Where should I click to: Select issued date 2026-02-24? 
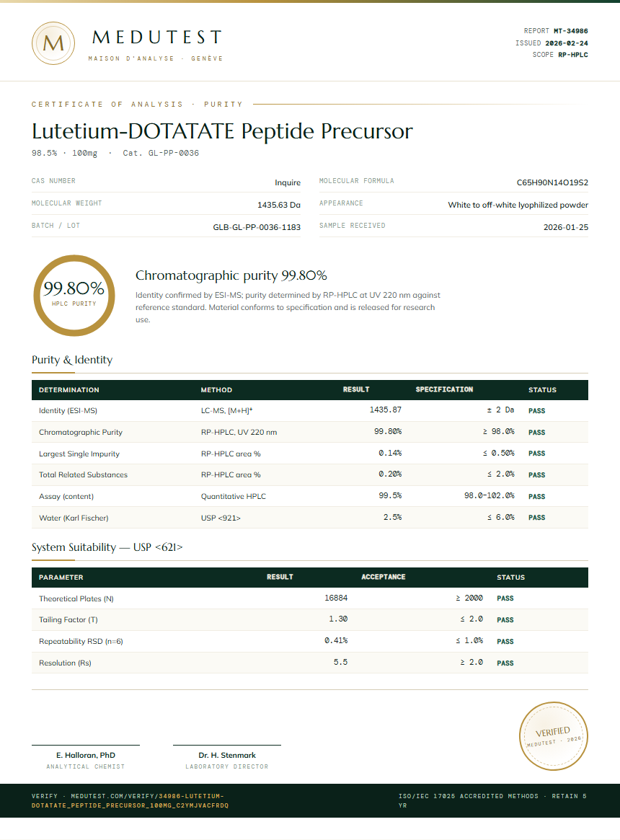click(567, 43)
